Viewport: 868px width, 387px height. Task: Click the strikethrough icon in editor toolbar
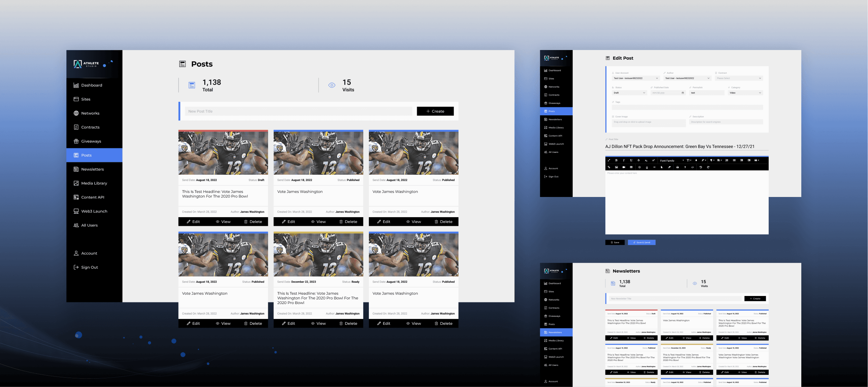(x=638, y=160)
